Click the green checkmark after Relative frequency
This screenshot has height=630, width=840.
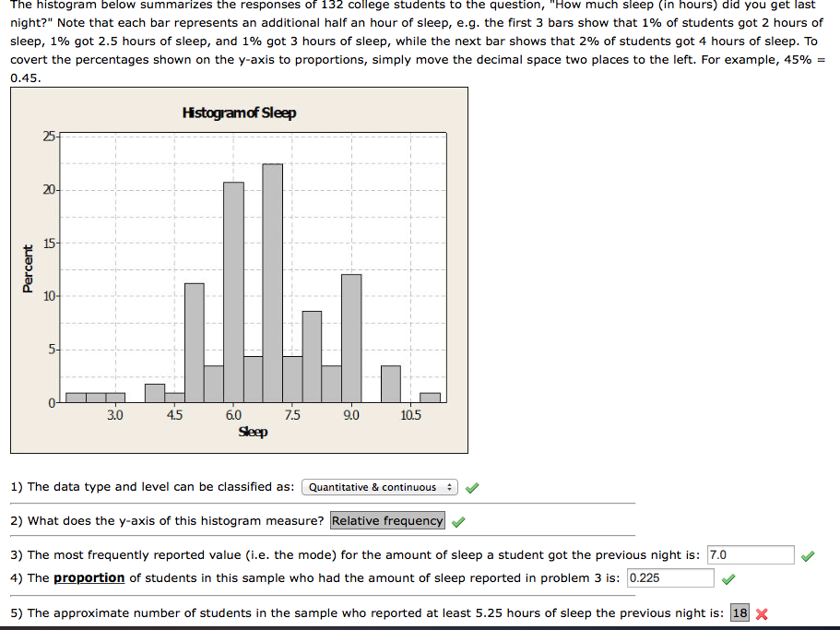[456, 520]
